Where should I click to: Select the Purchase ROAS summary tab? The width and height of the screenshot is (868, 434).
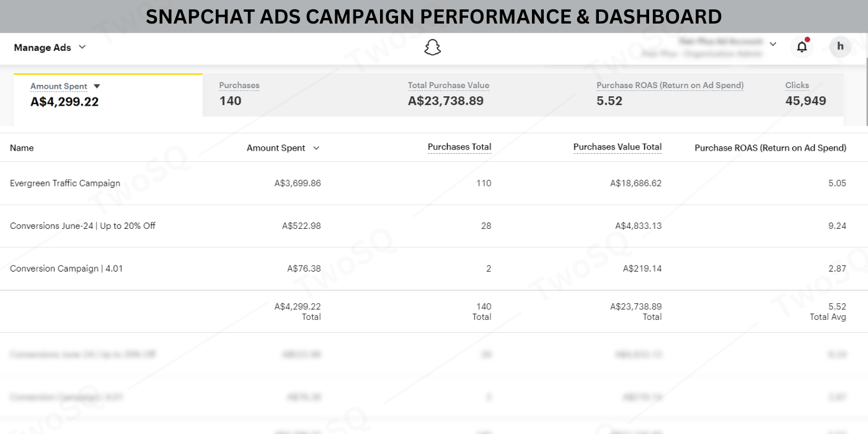(x=670, y=94)
